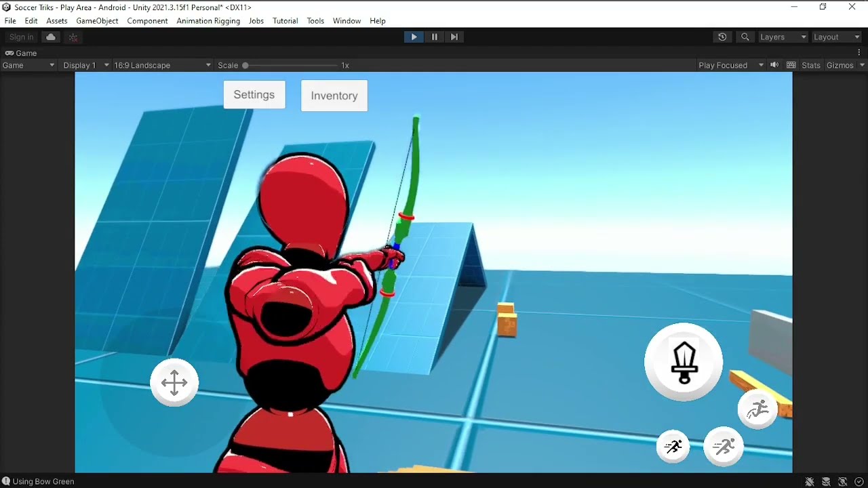
Task: Toggle the Unity shortcuts keyboard icon
Action: [791, 65]
